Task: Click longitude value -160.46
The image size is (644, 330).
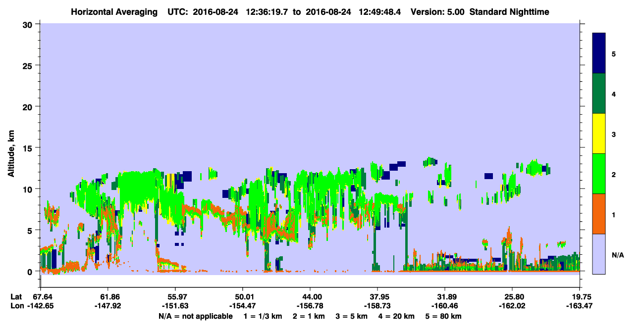Action: 445,306
